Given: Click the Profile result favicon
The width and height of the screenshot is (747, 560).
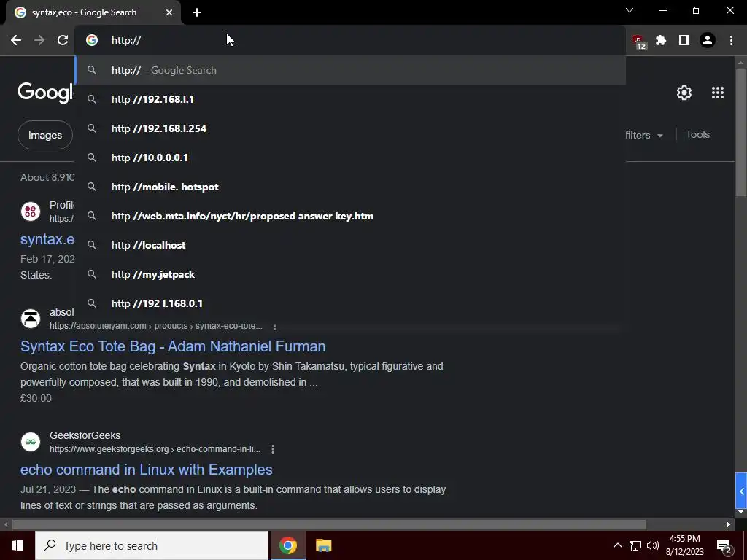Looking at the screenshot, I should tap(31, 211).
